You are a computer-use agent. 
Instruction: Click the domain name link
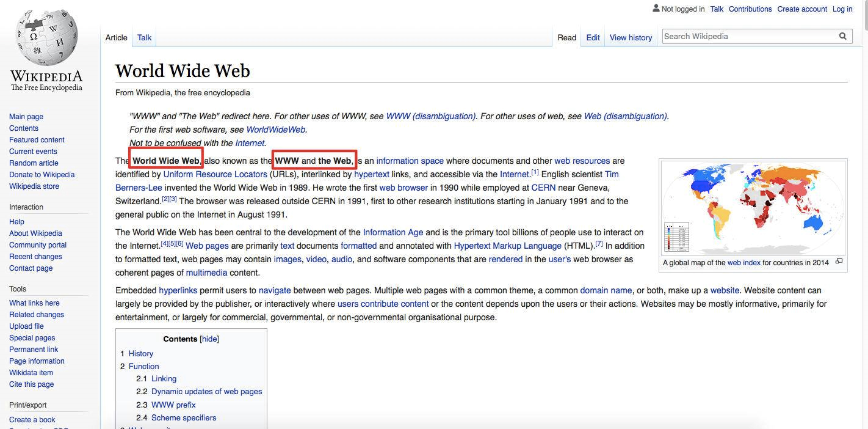[x=606, y=290]
